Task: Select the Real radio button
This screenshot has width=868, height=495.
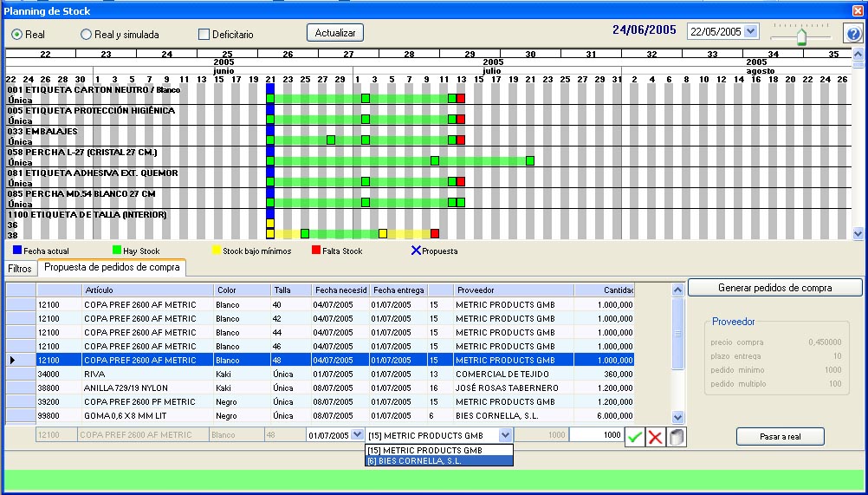Action: click(x=17, y=35)
